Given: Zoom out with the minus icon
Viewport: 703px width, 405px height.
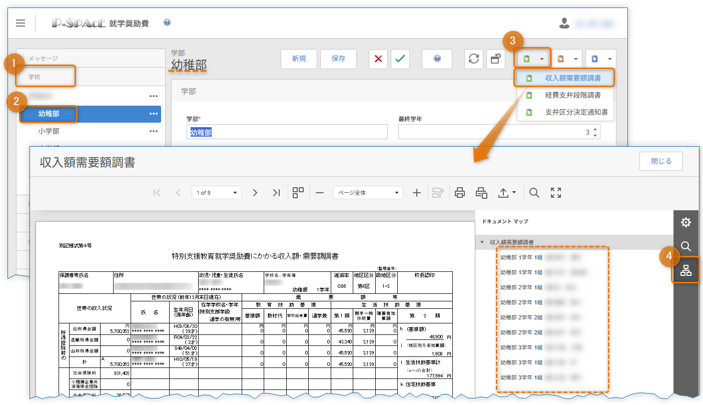Looking at the screenshot, I should (x=320, y=193).
